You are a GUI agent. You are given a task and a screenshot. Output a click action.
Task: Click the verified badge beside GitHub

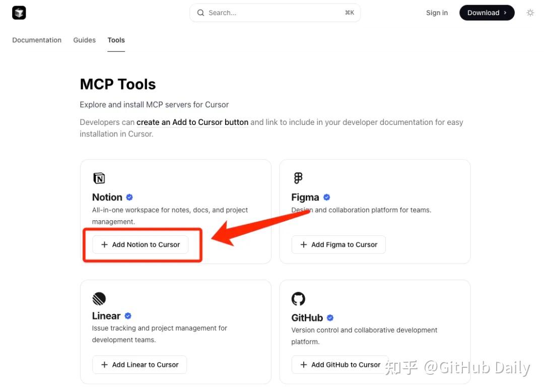click(330, 317)
